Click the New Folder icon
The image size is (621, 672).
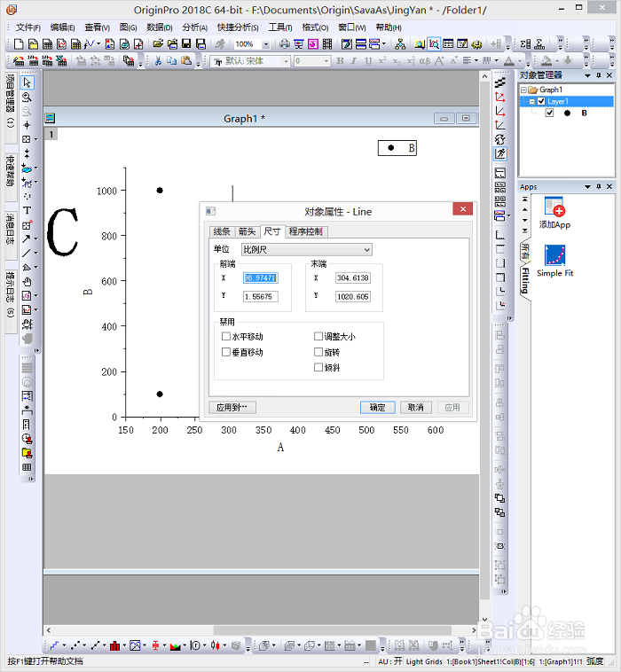(x=33, y=44)
